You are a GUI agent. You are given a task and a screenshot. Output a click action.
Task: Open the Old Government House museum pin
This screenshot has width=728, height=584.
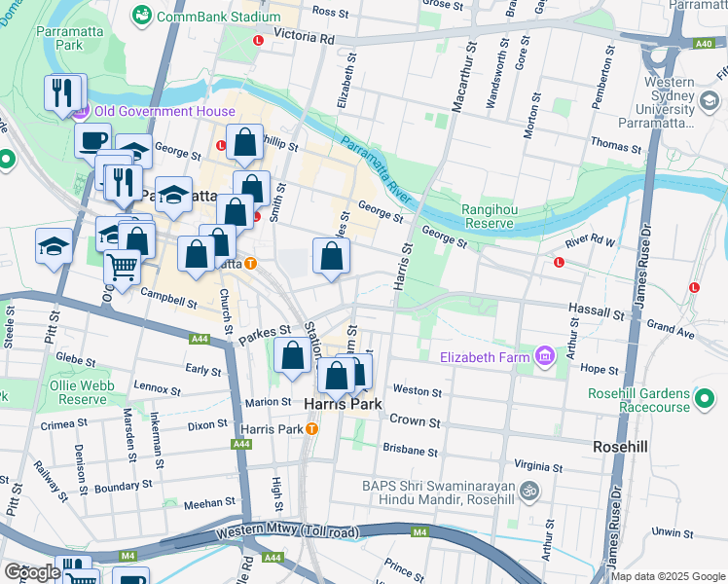tap(81, 111)
